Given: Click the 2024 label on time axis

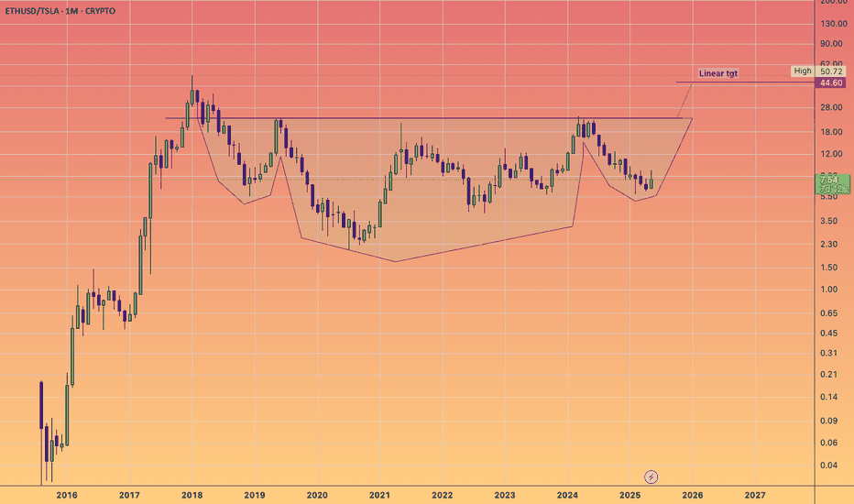Looking at the screenshot, I should pos(567,495).
